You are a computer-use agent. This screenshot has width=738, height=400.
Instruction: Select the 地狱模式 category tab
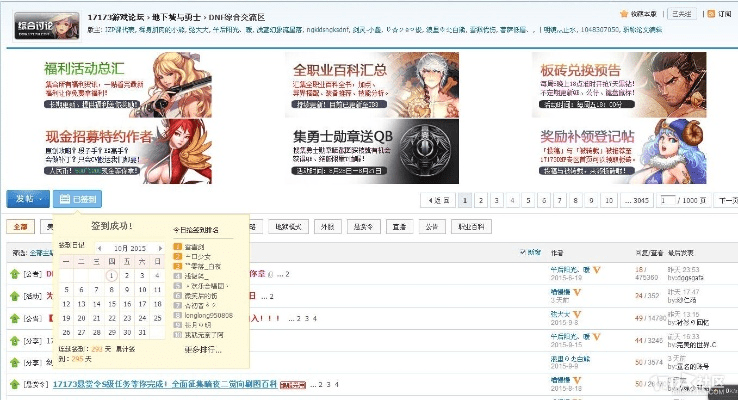point(288,227)
